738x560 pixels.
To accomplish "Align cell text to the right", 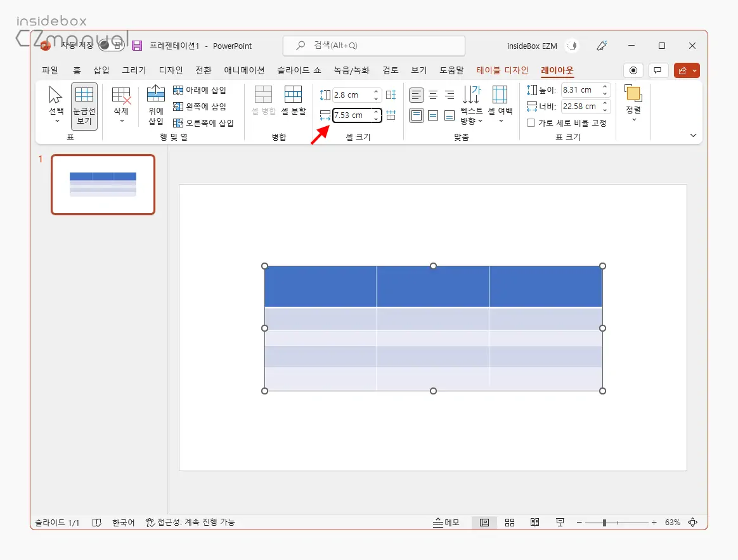I will coord(450,95).
